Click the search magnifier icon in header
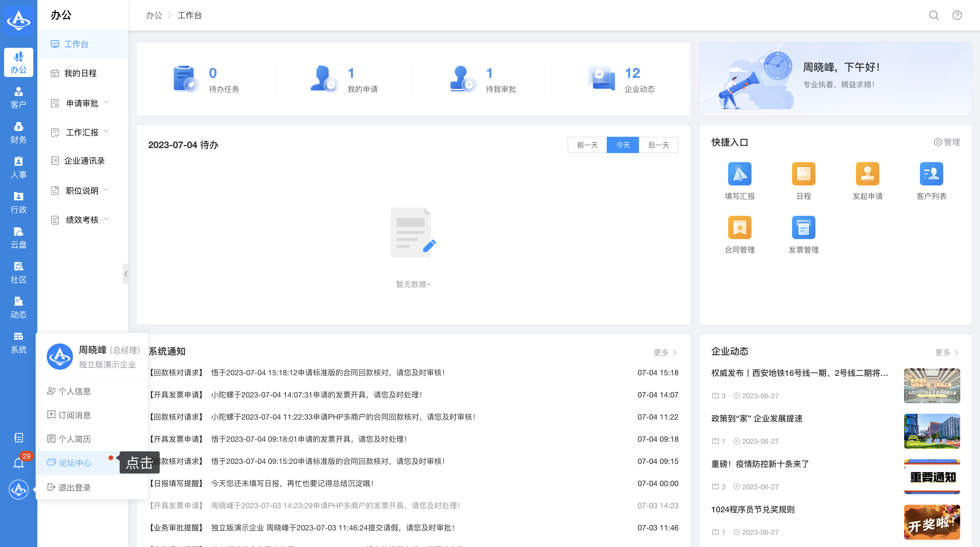This screenshot has height=547, width=980. [934, 15]
